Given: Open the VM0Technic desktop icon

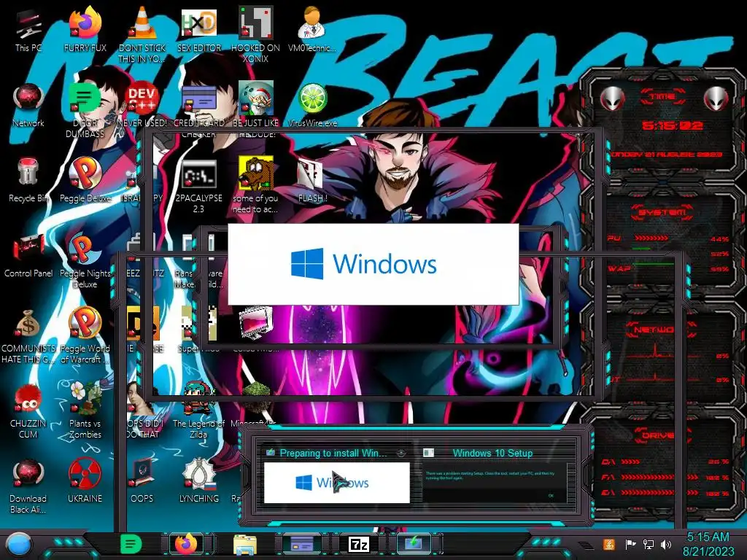Looking at the screenshot, I should [x=311, y=30].
